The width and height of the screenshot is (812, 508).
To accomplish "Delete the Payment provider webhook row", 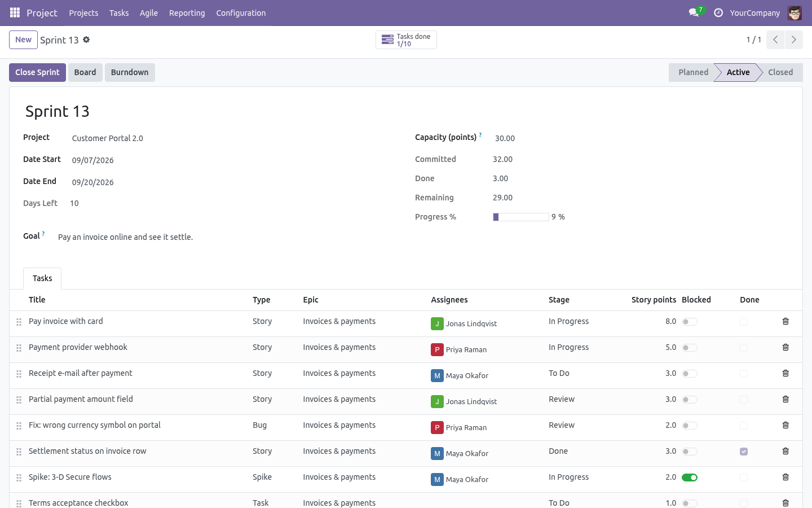I will click(785, 347).
